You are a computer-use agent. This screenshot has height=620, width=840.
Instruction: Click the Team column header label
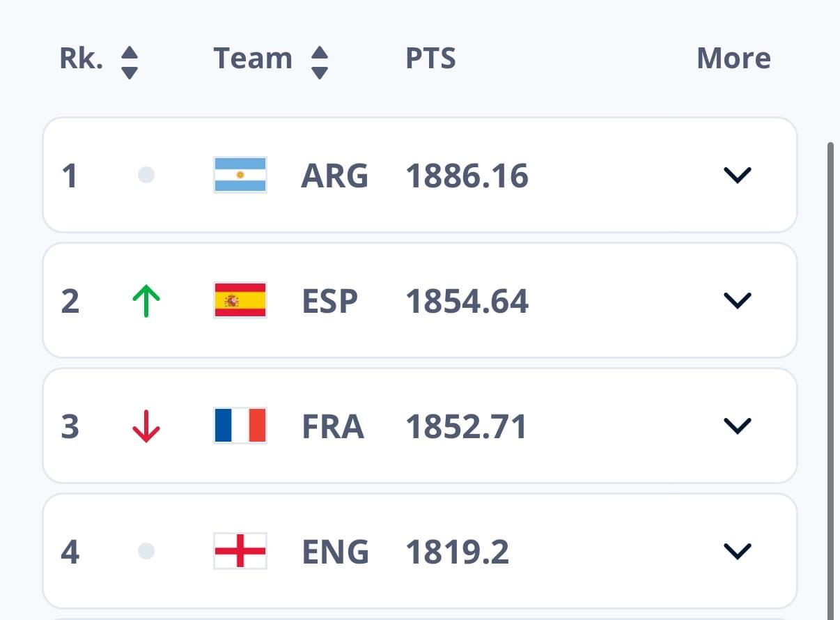pyautogui.click(x=253, y=59)
